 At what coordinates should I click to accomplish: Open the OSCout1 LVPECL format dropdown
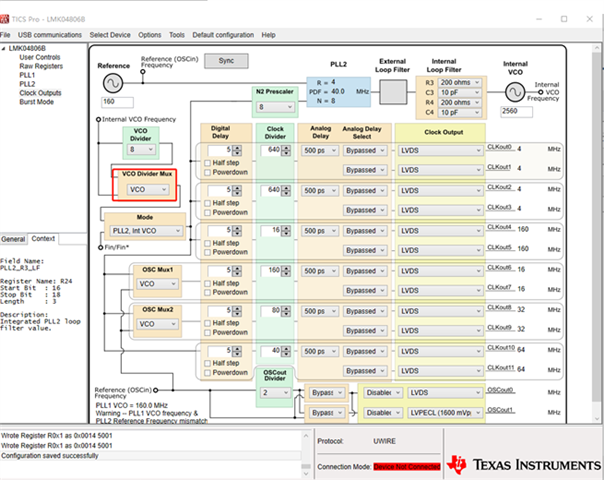pos(445,413)
